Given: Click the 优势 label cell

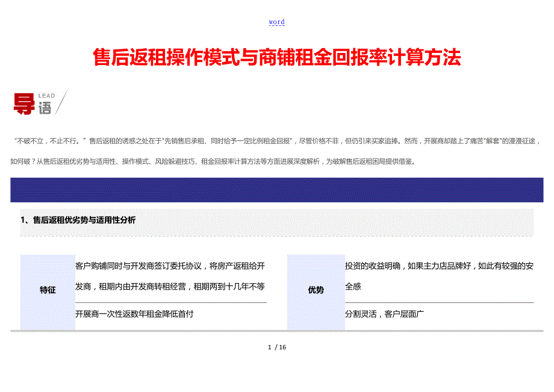Looking at the screenshot, I should tap(316, 290).
